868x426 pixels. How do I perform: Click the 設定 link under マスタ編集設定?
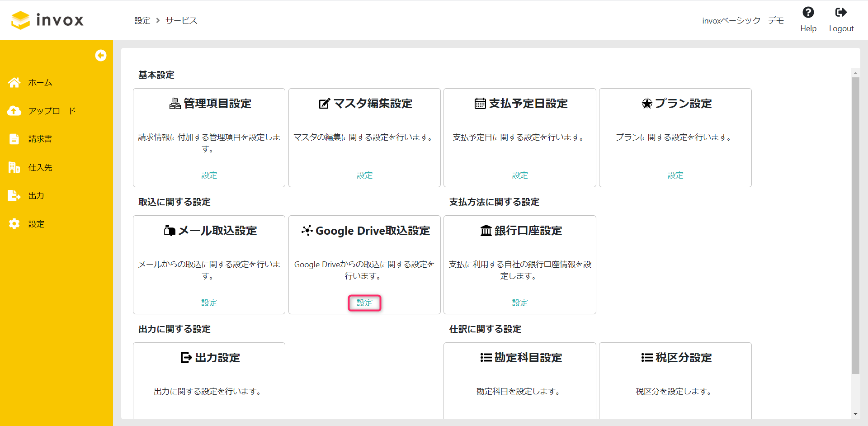pyautogui.click(x=365, y=175)
